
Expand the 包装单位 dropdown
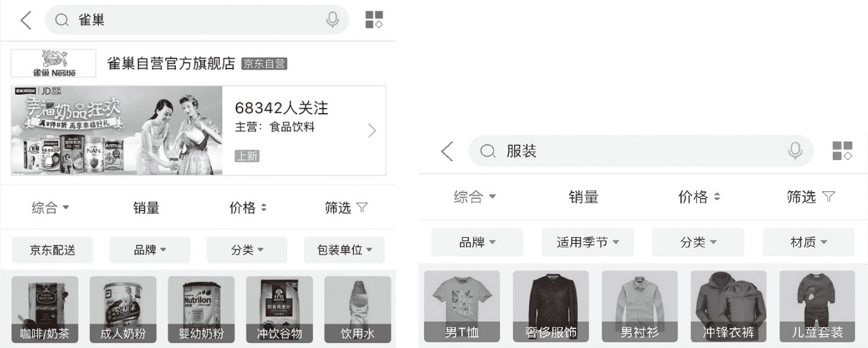pyautogui.click(x=344, y=250)
